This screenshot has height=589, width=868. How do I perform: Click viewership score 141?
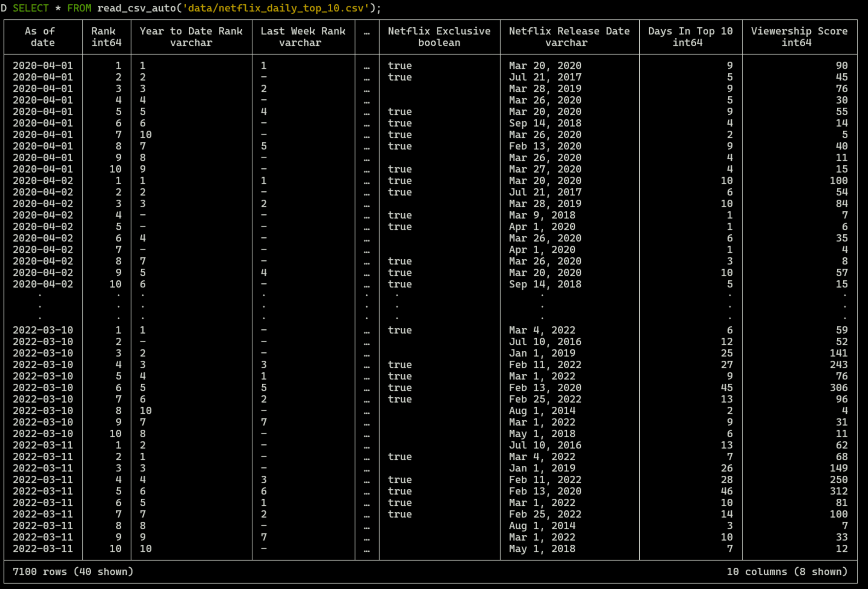tap(838, 353)
